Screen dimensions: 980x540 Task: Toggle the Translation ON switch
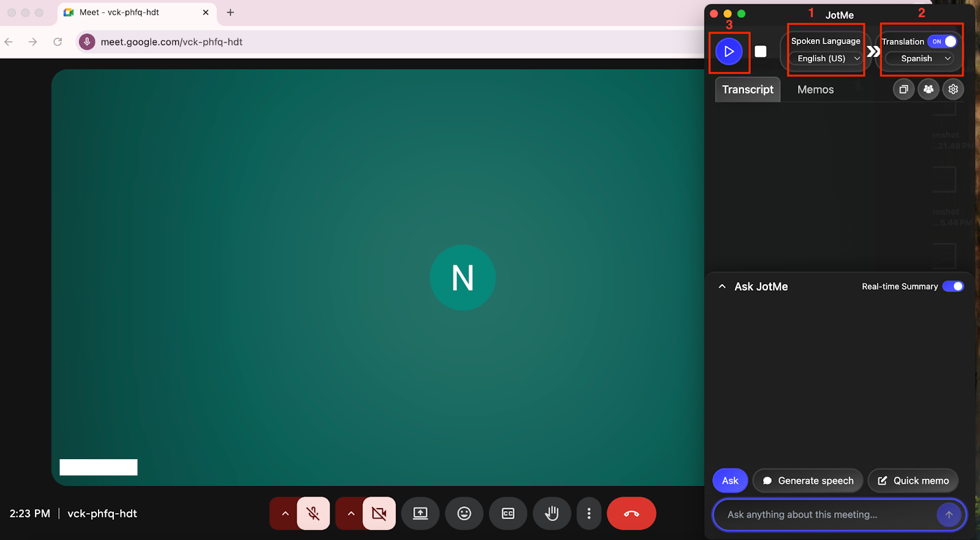[942, 41]
